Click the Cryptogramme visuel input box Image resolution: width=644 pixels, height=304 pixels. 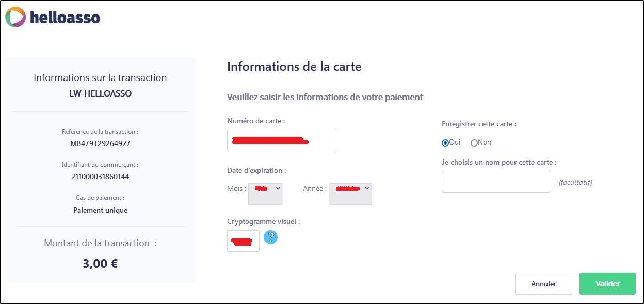point(243,241)
